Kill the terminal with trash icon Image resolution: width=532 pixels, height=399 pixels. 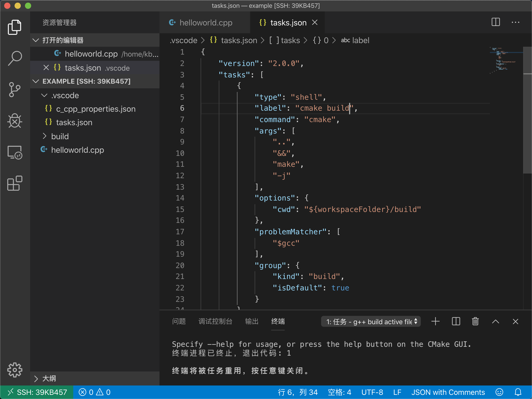tap(475, 322)
